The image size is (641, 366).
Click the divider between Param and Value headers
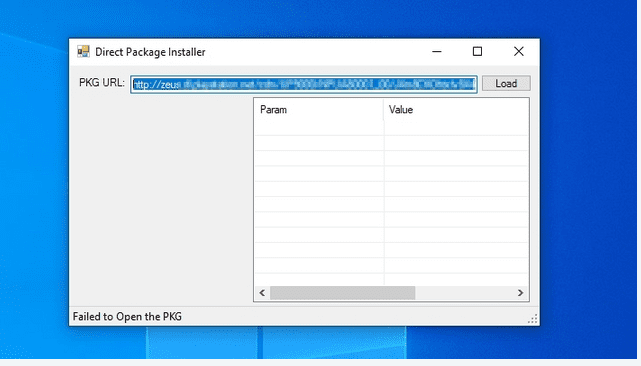[383, 110]
